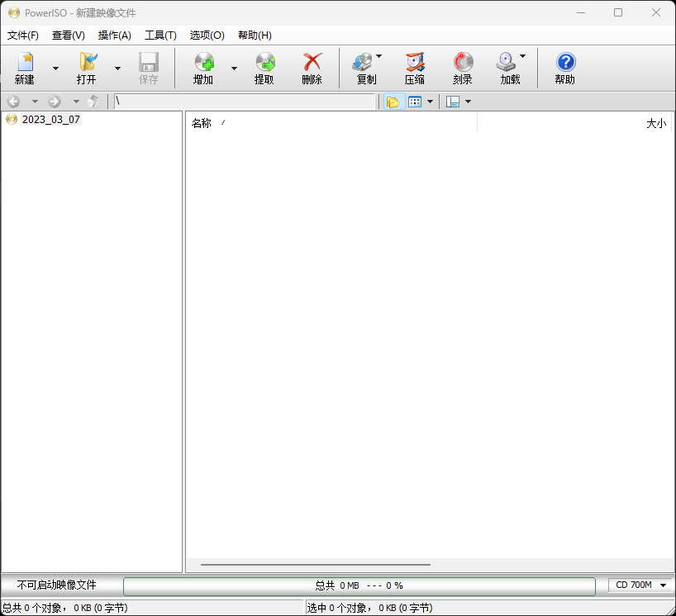Select the 2023_03_07 tree root
Viewport: 676px width, 616px height.
point(51,120)
